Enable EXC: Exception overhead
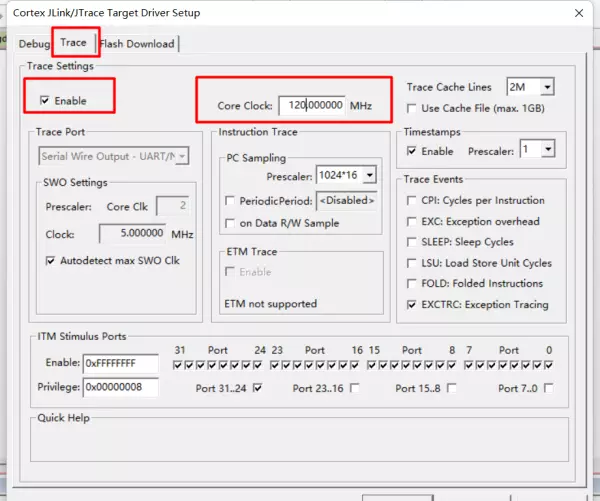 pyautogui.click(x=411, y=222)
